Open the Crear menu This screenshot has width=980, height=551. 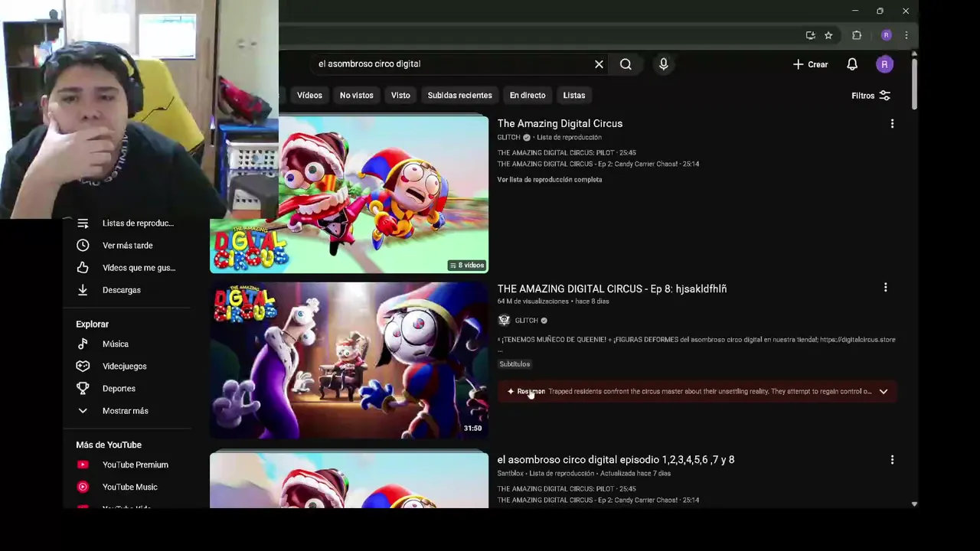pos(810,64)
